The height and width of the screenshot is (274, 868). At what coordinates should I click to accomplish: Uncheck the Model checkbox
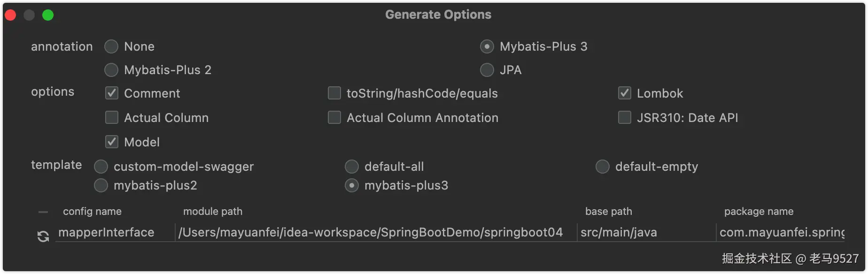click(112, 142)
